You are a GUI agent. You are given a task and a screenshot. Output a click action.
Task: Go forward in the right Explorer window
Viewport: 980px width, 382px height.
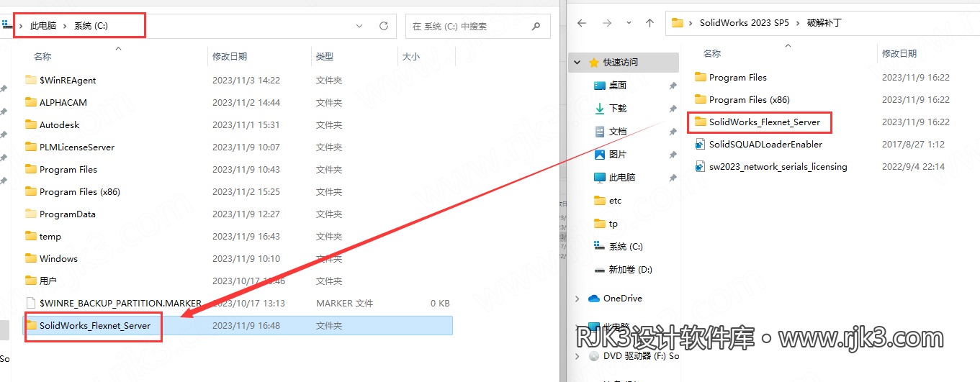pos(607,23)
